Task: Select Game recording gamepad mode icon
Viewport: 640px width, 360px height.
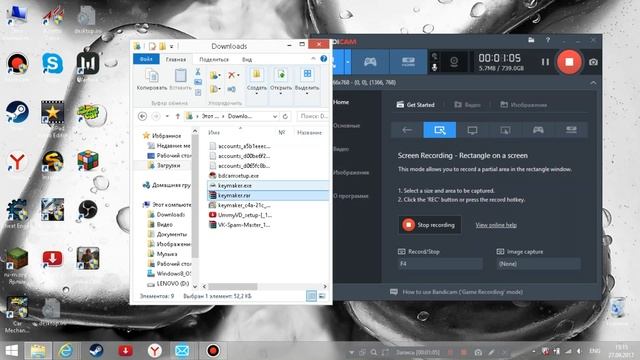Action: pos(538,130)
